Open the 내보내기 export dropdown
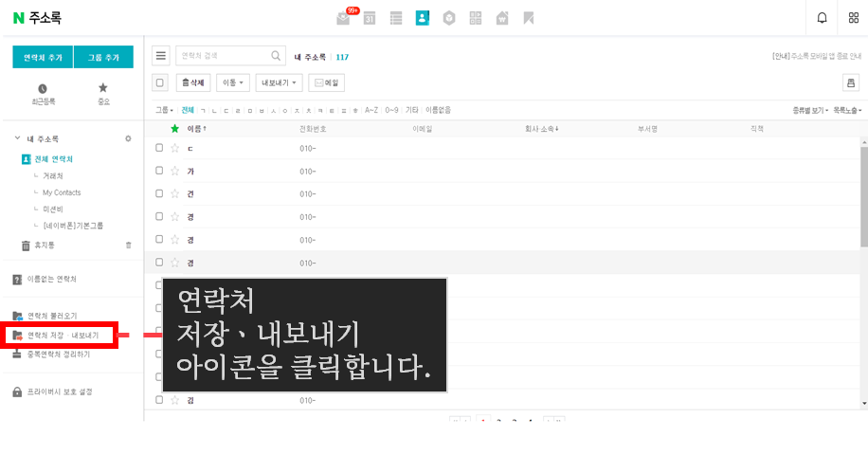The width and height of the screenshot is (868, 455). pyautogui.click(x=279, y=83)
